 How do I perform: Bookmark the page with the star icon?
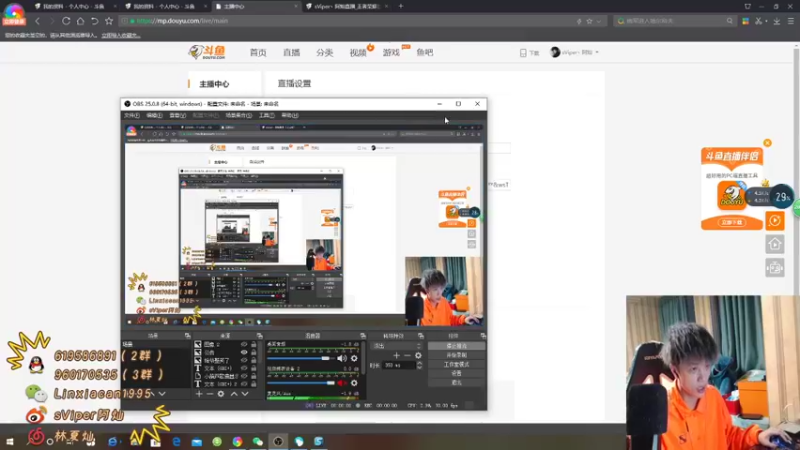(109, 21)
